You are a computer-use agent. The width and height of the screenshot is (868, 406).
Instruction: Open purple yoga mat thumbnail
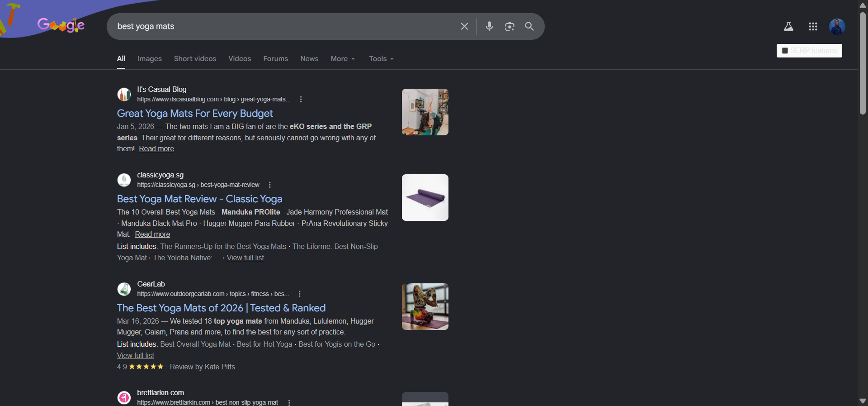point(425,197)
